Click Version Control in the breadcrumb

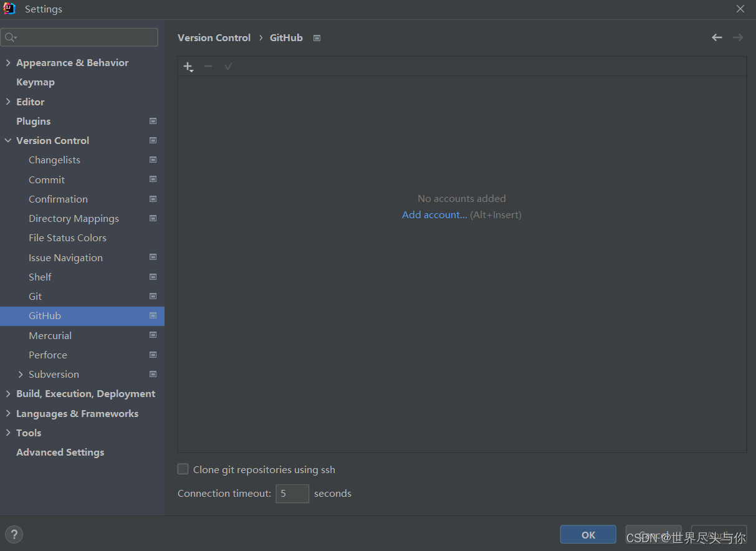coord(214,37)
